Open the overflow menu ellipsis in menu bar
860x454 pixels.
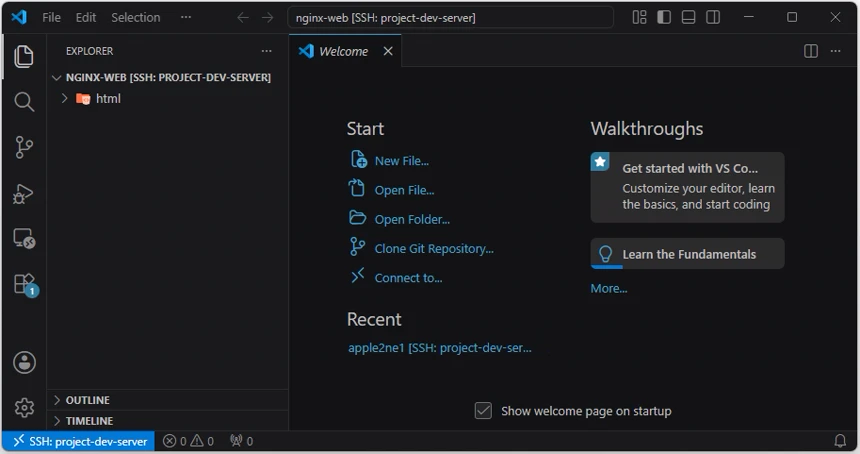coord(186,18)
